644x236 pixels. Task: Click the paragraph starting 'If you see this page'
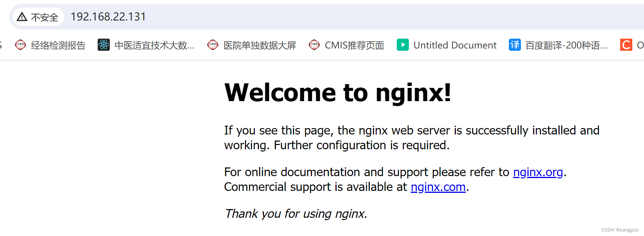coord(412,138)
